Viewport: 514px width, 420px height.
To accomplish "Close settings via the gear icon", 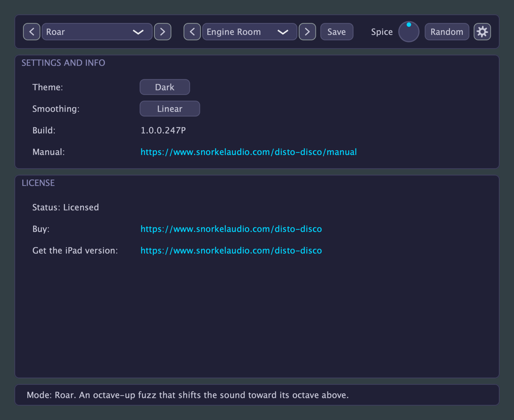I will click(x=482, y=32).
